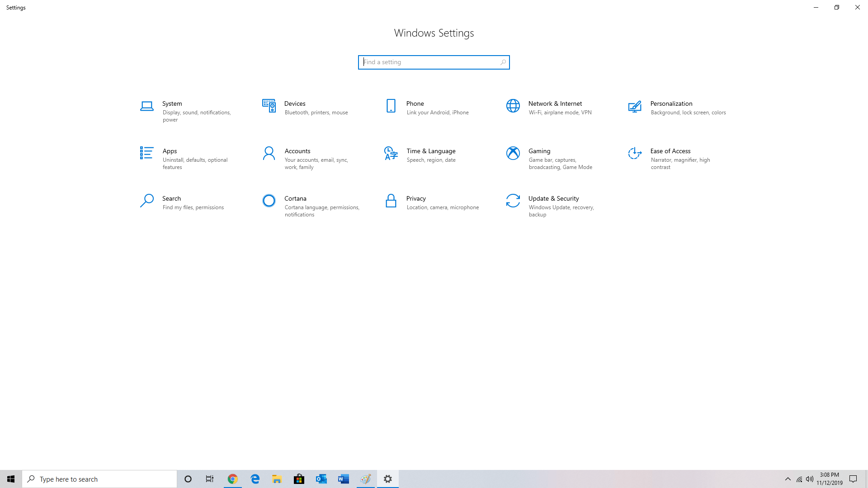Click the Update & Security title
868x488 pixels.
click(x=553, y=198)
